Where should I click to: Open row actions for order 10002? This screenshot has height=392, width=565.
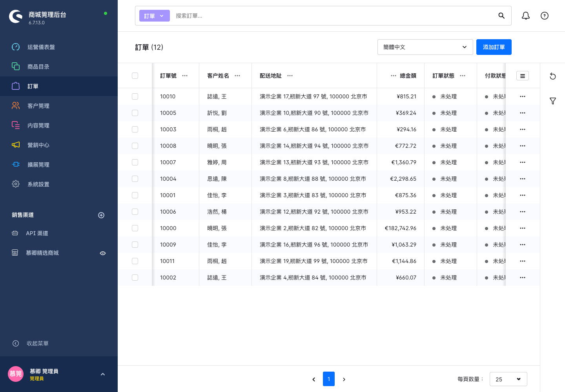[523, 278]
